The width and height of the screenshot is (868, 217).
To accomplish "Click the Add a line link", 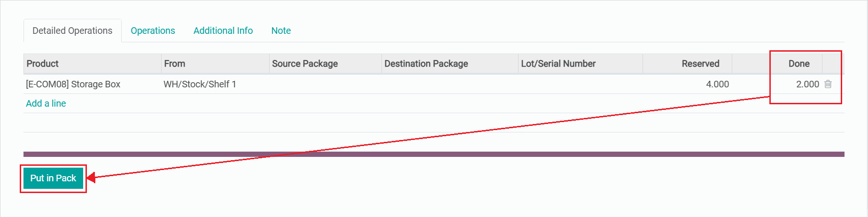I will click(46, 103).
